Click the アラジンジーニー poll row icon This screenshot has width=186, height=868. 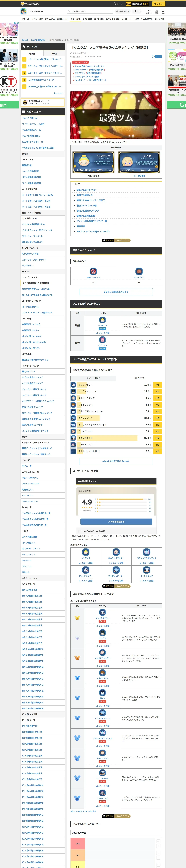point(73,418)
